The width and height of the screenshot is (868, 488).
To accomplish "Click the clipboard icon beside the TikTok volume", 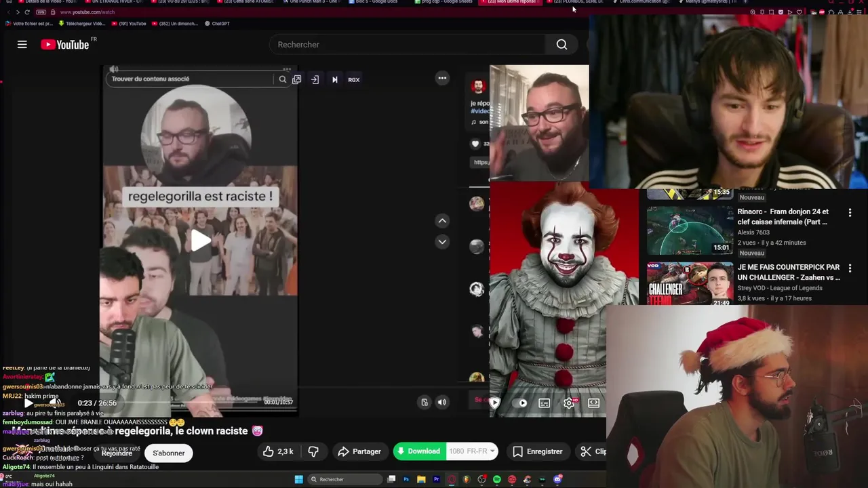I will pyautogui.click(x=425, y=402).
